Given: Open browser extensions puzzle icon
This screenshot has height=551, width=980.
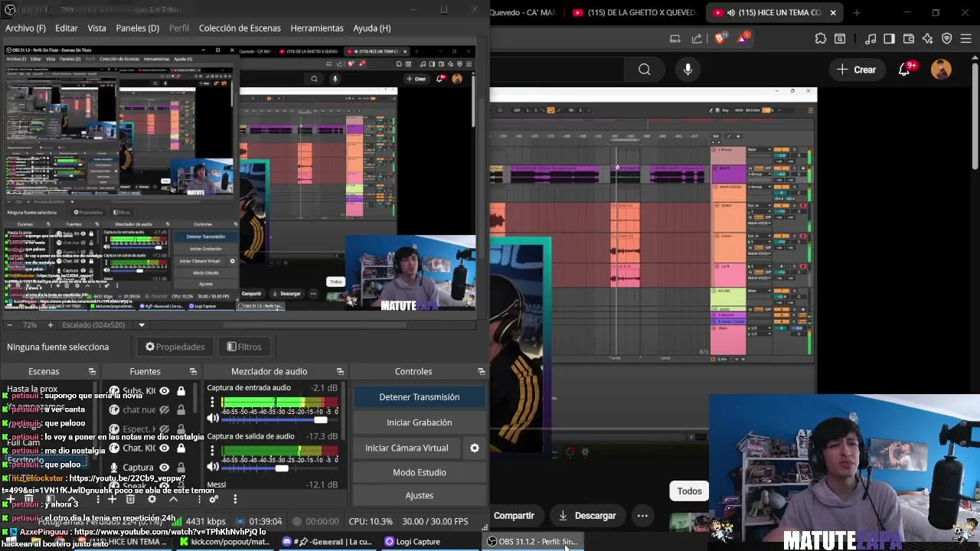Looking at the screenshot, I should pyautogui.click(x=821, y=38).
